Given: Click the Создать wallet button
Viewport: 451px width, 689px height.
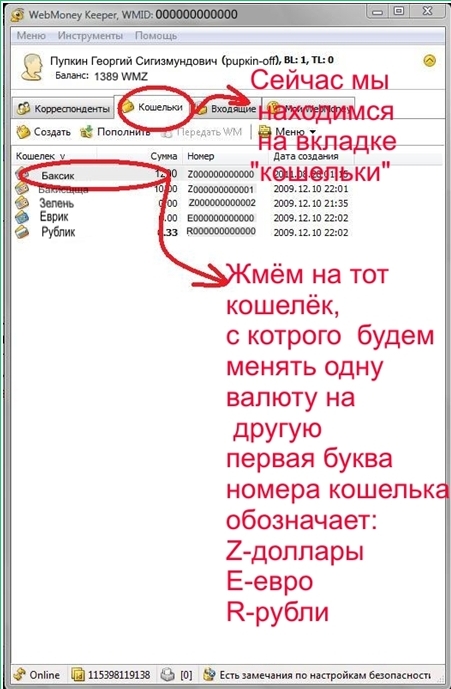Looking at the screenshot, I should 44,132.
